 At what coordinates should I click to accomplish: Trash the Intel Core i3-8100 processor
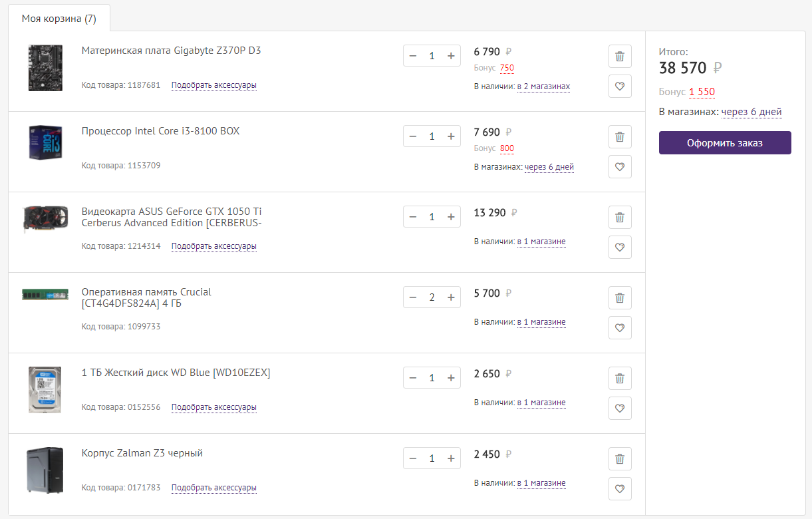(x=620, y=137)
